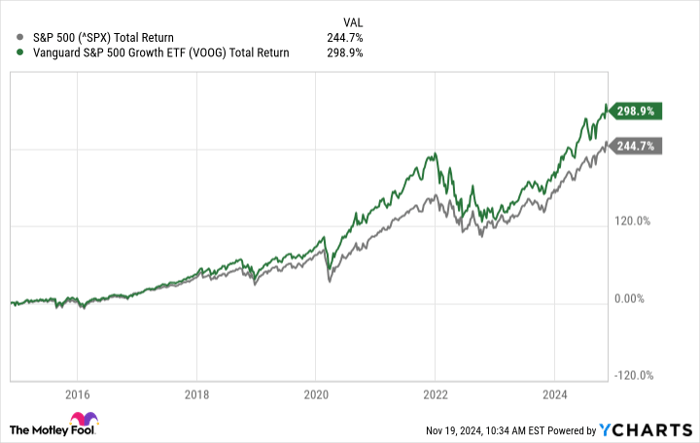Click the 2022 x-axis label
700x443 pixels.
[x=434, y=394]
